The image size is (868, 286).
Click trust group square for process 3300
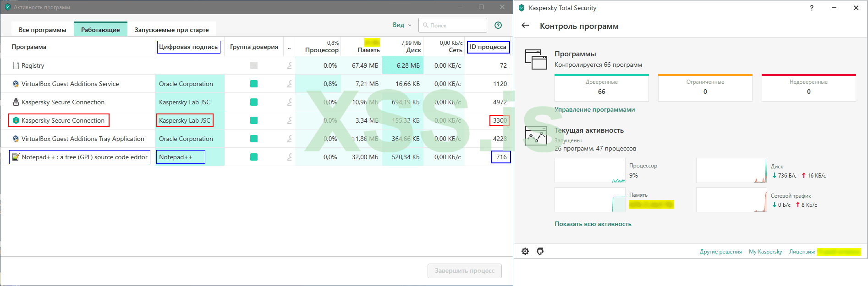pos(254,120)
